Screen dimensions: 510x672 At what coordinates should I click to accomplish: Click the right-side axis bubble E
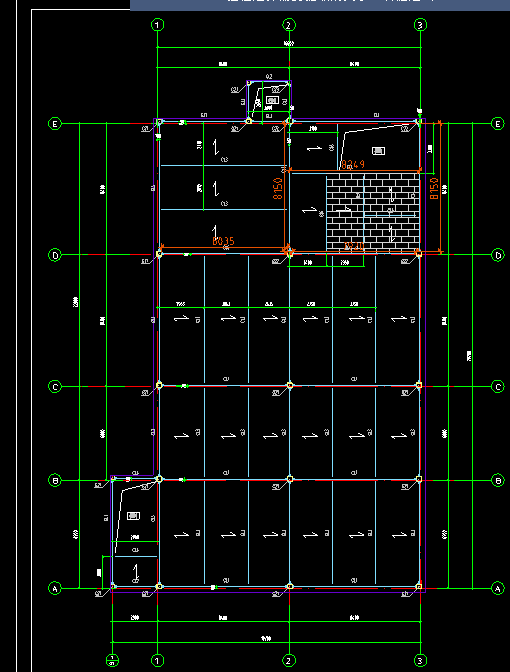[x=498, y=124]
